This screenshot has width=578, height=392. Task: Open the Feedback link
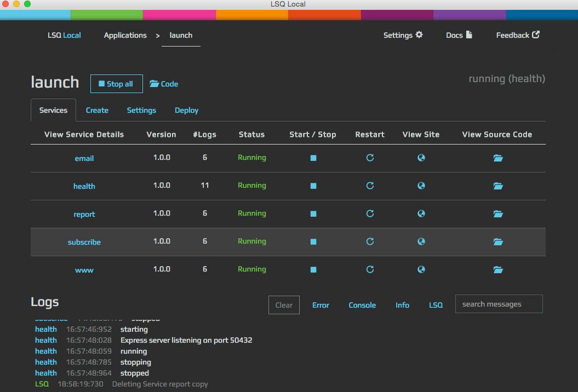click(x=518, y=35)
